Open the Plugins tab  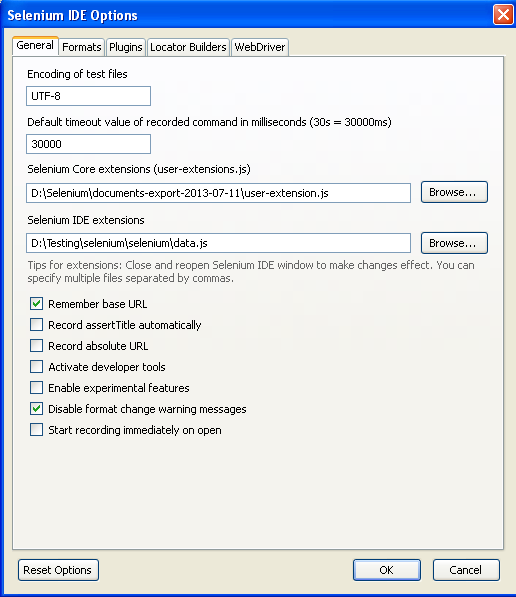tap(126, 47)
